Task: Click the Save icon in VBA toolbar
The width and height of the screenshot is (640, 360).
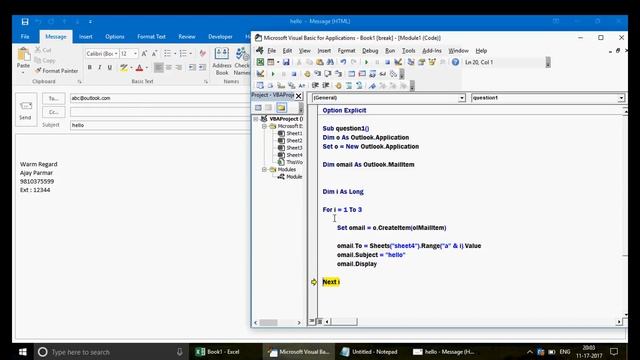Action: pos(286,62)
